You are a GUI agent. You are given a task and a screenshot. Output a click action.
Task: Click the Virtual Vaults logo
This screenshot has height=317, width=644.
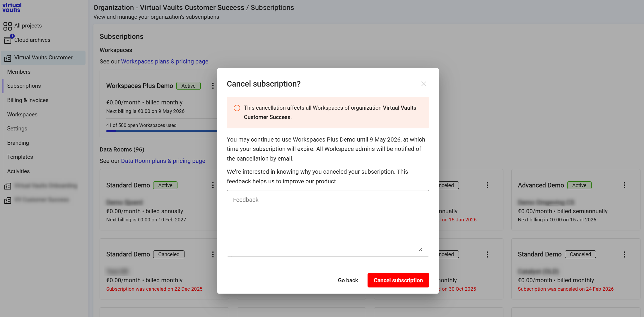pyautogui.click(x=12, y=8)
